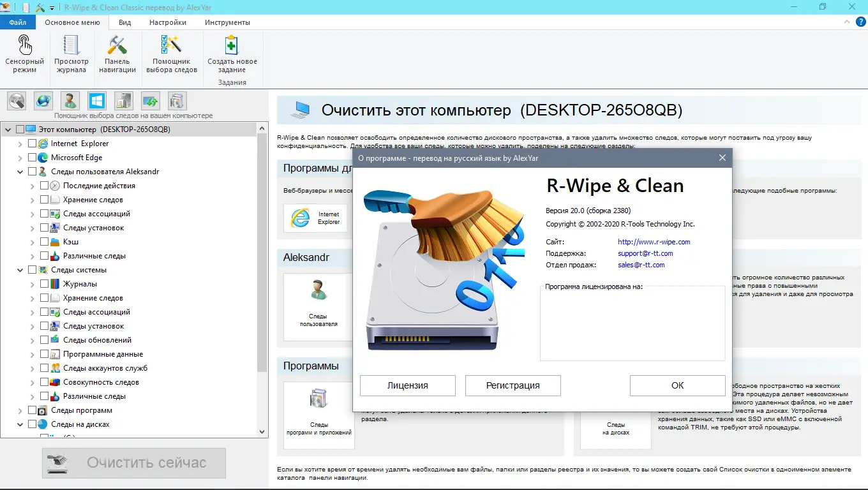Collapse the Следы на дисках node

click(20, 424)
